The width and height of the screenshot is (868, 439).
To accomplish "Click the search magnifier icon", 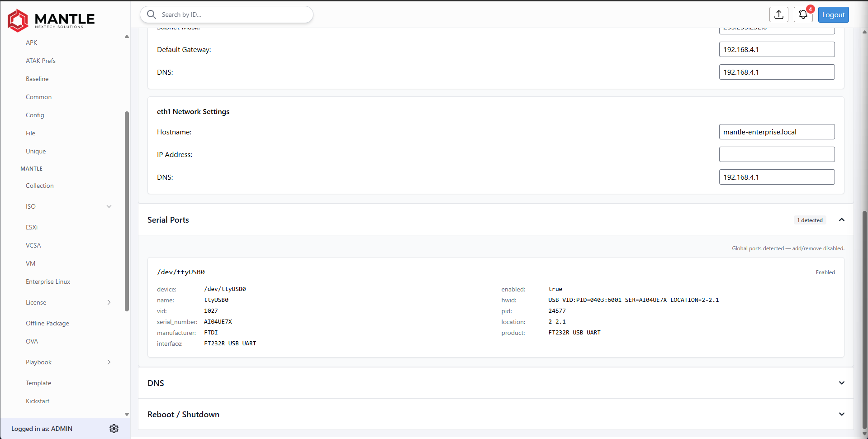I will click(152, 14).
